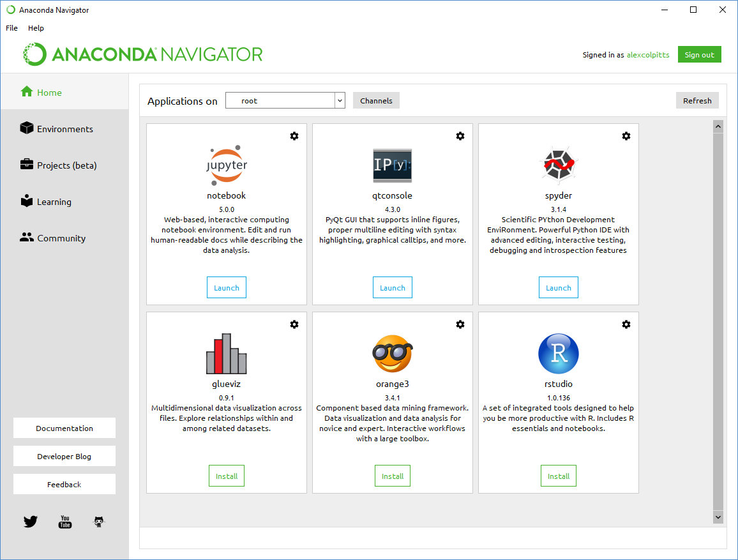This screenshot has height=560, width=738.
Task: Click the Jupyter notebook logo
Action: (227, 165)
